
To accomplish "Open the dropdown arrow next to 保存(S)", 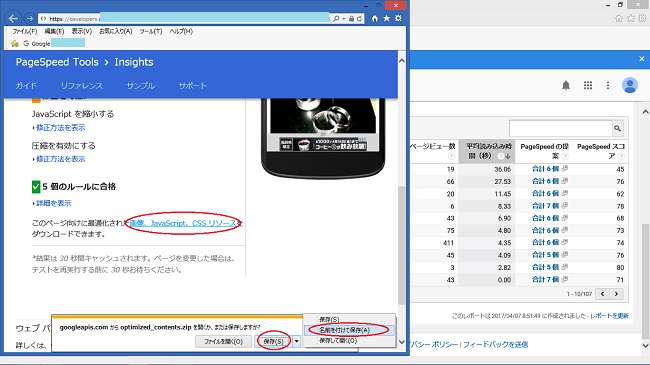I will coord(296,341).
